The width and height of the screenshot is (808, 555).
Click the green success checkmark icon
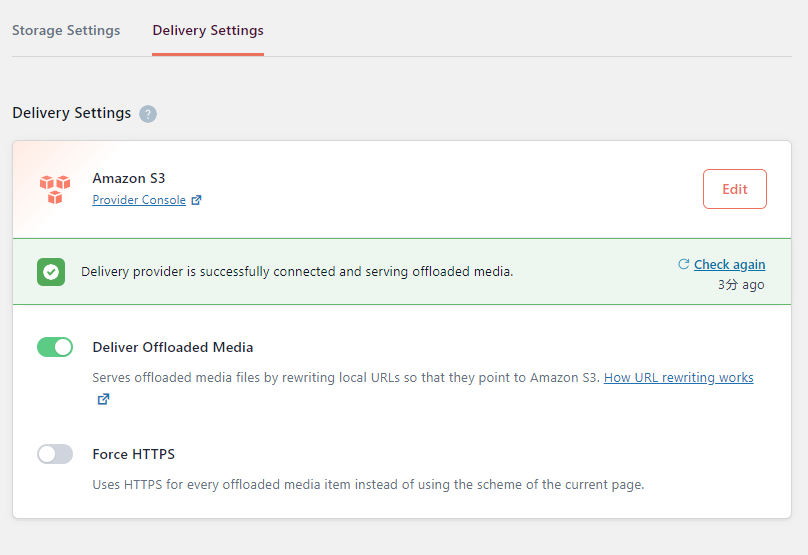click(x=51, y=271)
